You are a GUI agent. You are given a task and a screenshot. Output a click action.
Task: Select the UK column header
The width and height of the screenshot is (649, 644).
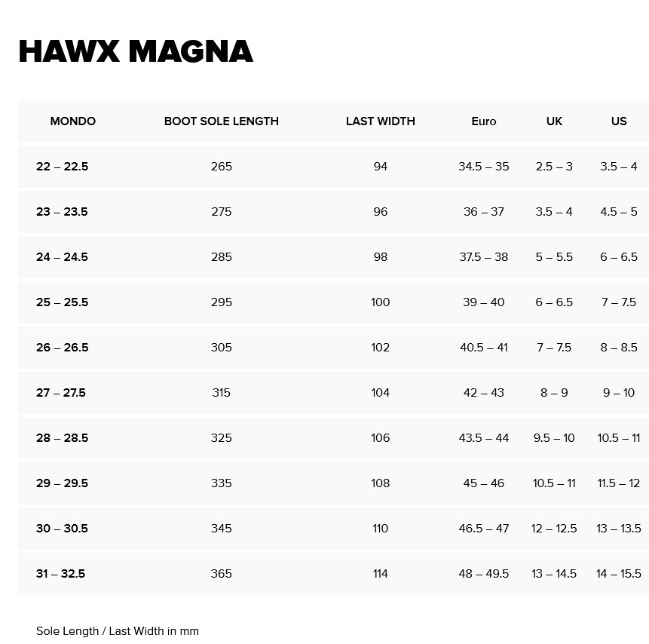click(x=554, y=121)
